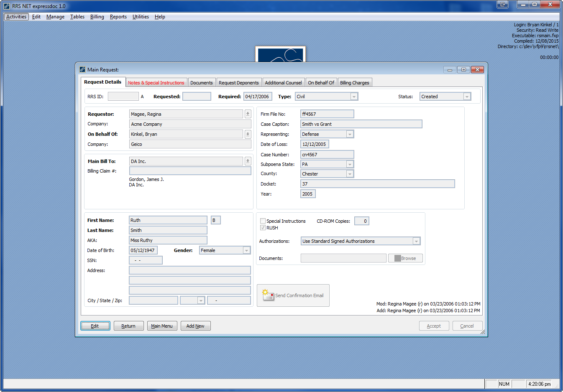The image size is (563, 392).
Task: Switch to Notes & Special Instructions tab
Action: 156,83
